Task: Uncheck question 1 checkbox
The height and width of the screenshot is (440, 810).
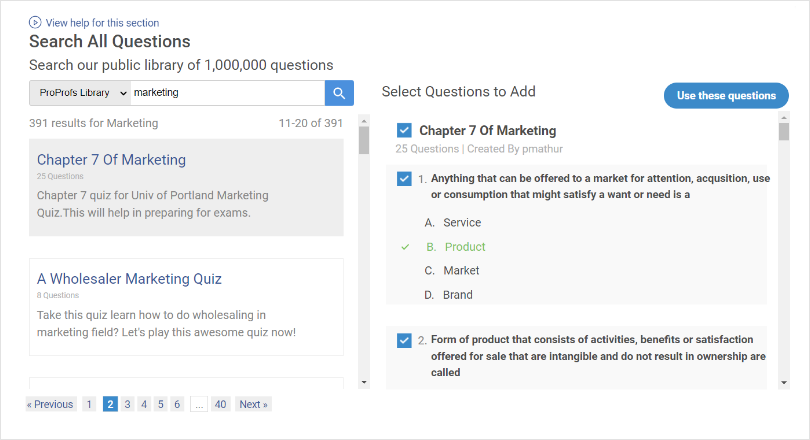Action: click(x=404, y=178)
